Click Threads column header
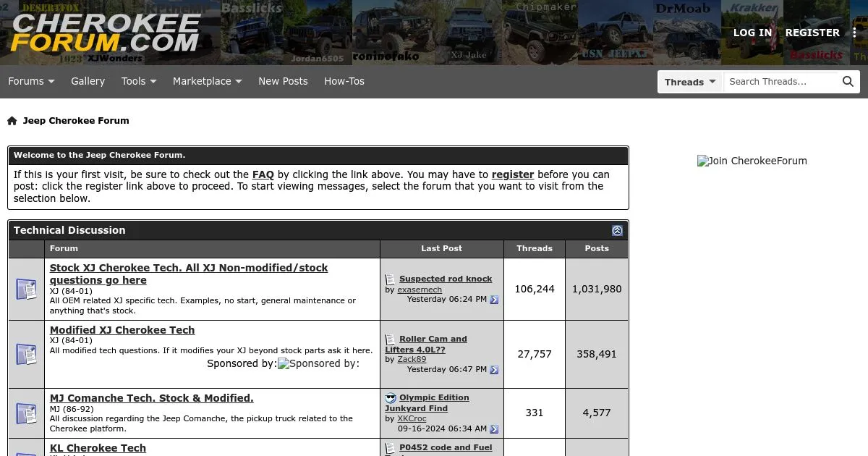 535,248
